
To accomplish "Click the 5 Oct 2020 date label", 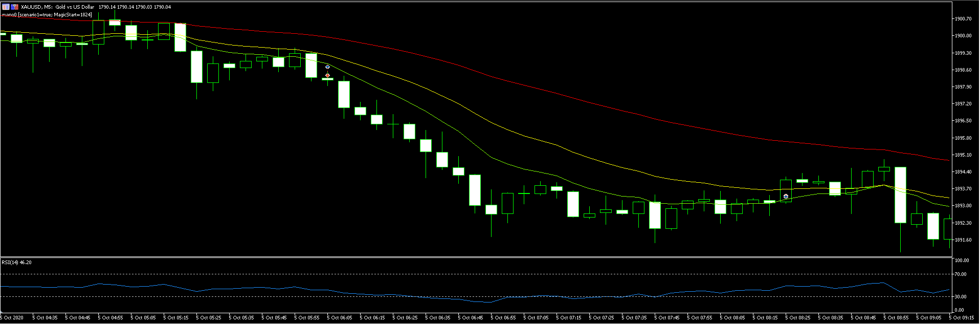I will tap(12, 318).
